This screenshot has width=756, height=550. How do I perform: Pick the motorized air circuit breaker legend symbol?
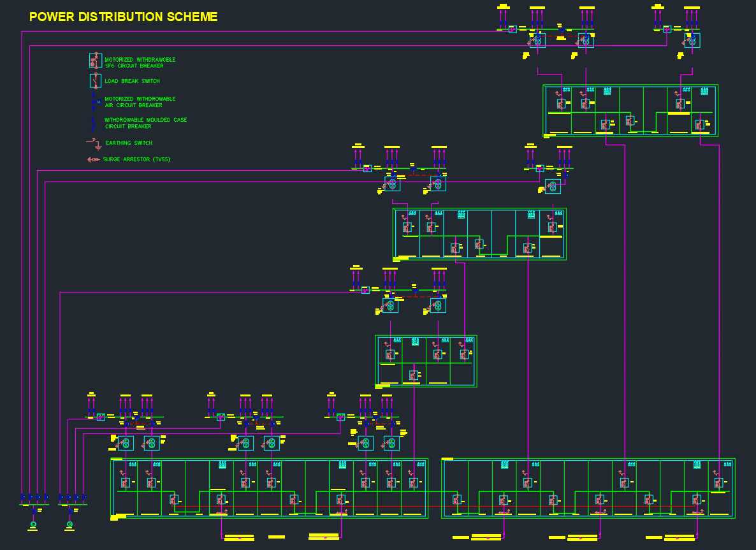pos(96,102)
